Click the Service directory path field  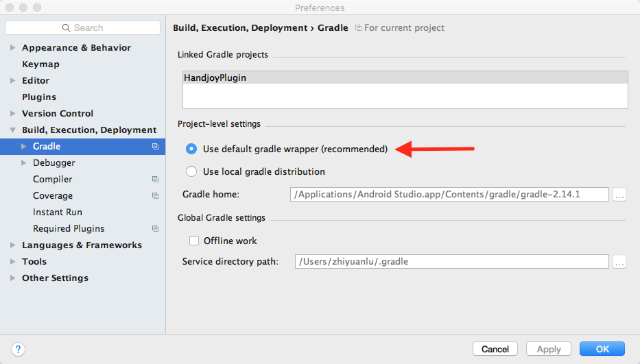(x=451, y=262)
